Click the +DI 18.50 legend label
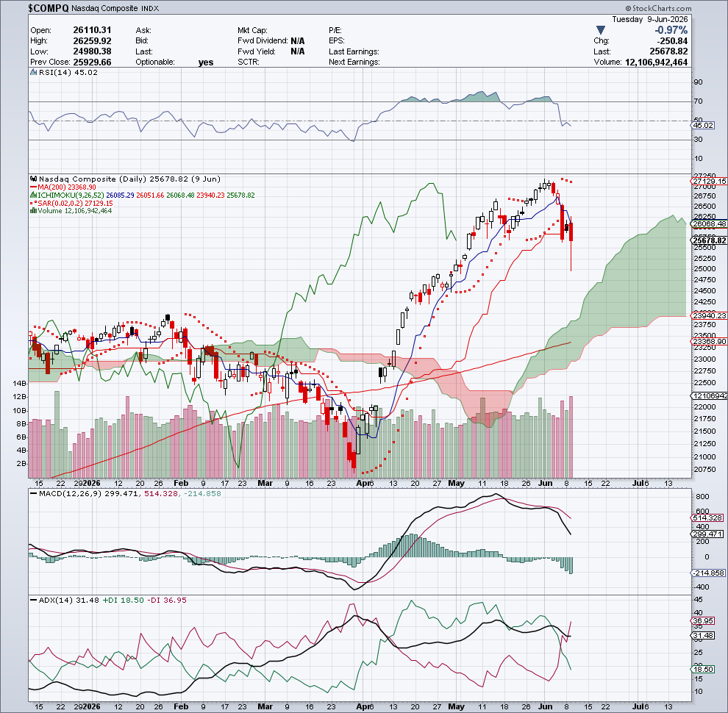Image resolution: width=728 pixels, height=713 pixels. pyautogui.click(x=123, y=601)
